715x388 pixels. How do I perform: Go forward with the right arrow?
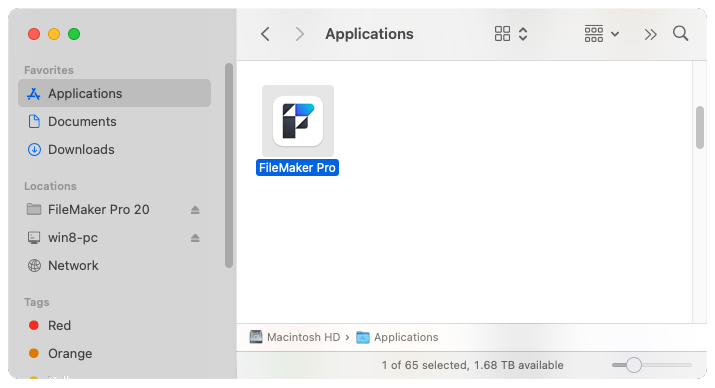click(x=299, y=34)
